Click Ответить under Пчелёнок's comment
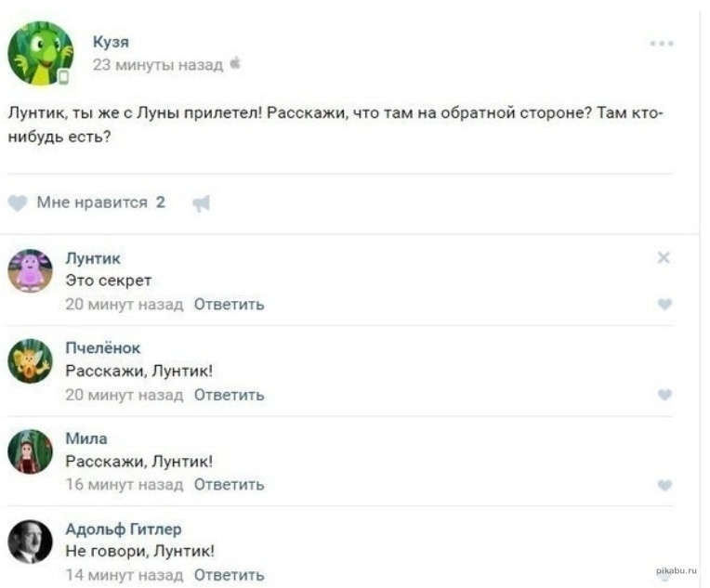The width and height of the screenshot is (710, 588). [x=229, y=395]
